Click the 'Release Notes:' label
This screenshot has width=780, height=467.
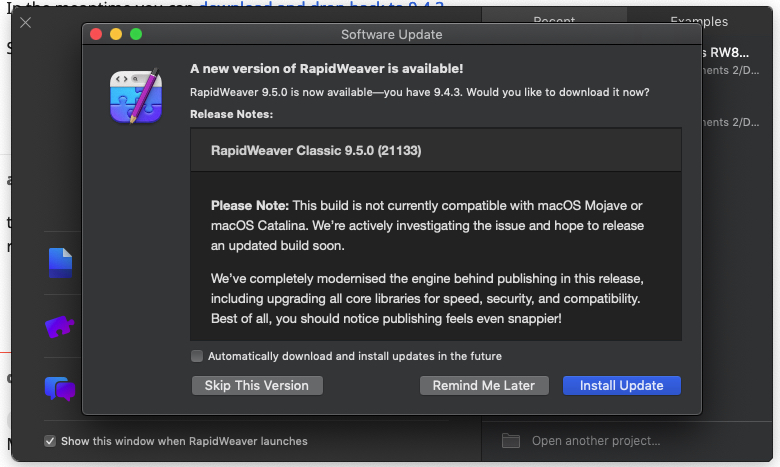[231, 114]
